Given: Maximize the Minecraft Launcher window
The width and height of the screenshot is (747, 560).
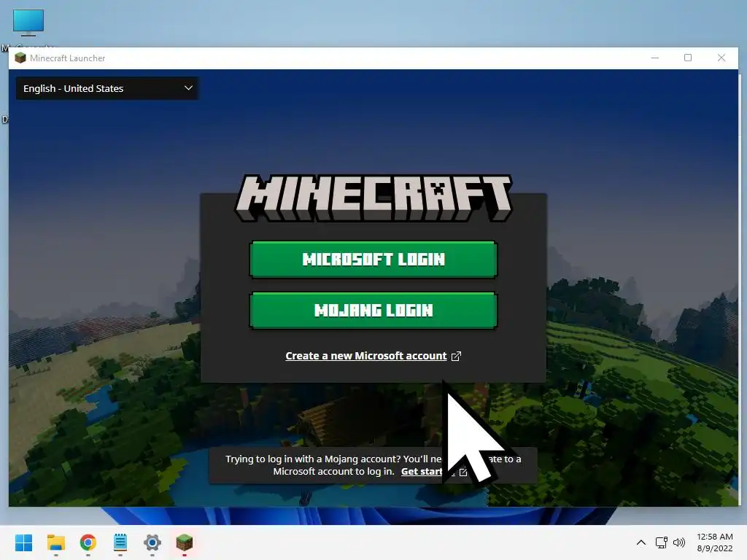Looking at the screenshot, I should click(x=688, y=58).
